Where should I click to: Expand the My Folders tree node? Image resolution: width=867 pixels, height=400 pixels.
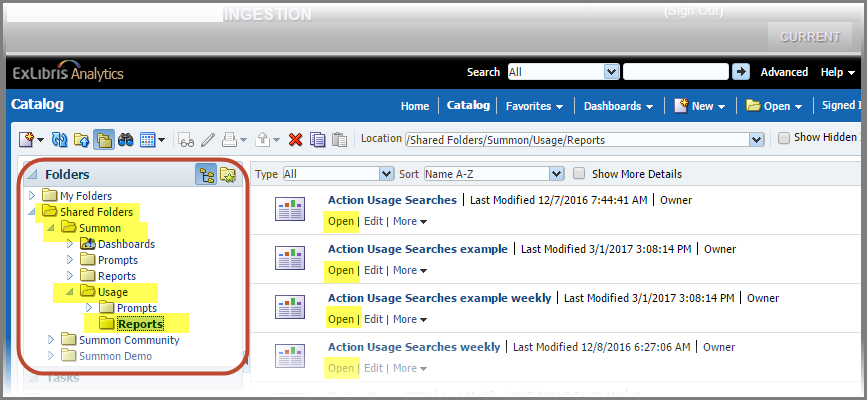(x=32, y=195)
